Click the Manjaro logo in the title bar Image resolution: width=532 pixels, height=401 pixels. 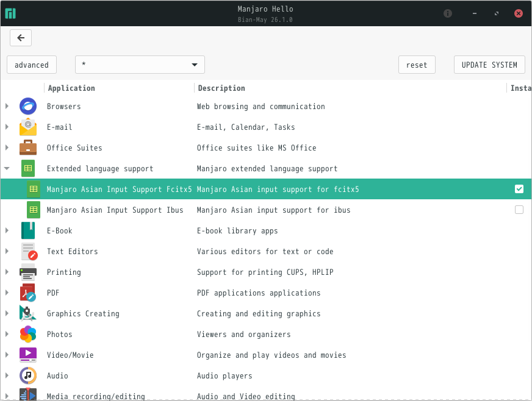tap(10, 13)
